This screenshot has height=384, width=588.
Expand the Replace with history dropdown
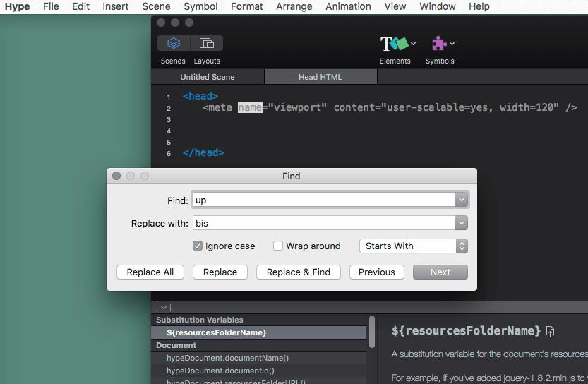(461, 223)
